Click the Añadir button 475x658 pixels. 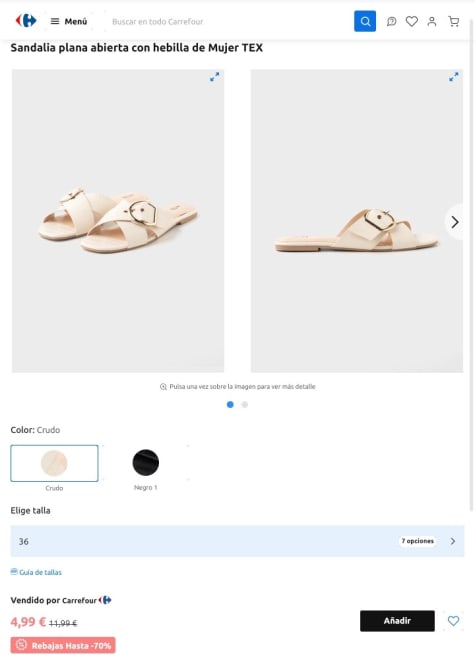coord(397,621)
